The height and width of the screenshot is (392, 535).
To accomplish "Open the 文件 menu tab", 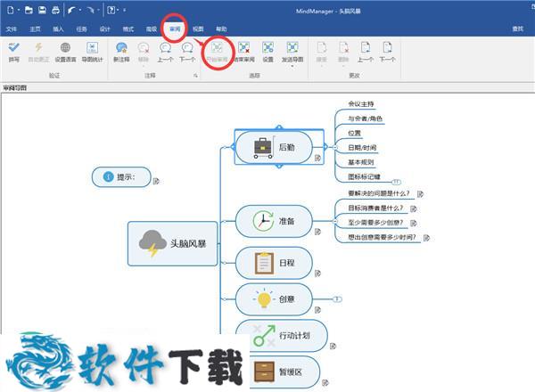I will click(12, 29).
